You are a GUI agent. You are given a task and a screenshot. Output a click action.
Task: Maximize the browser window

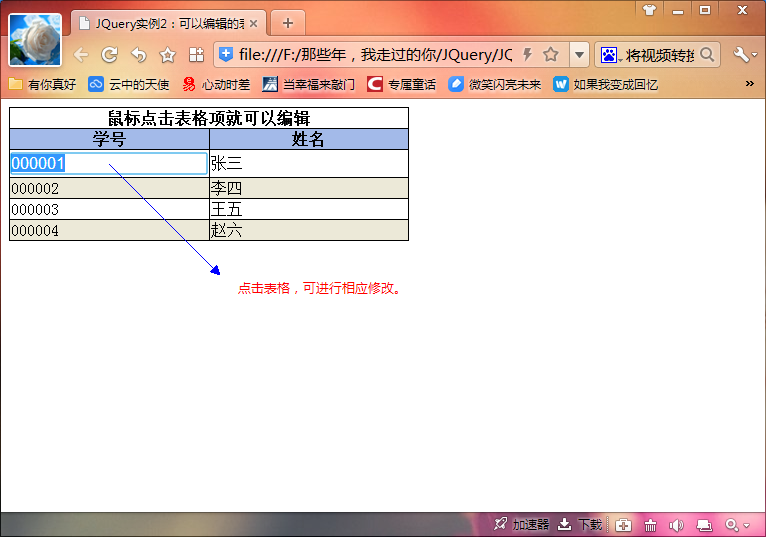pyautogui.click(x=704, y=10)
